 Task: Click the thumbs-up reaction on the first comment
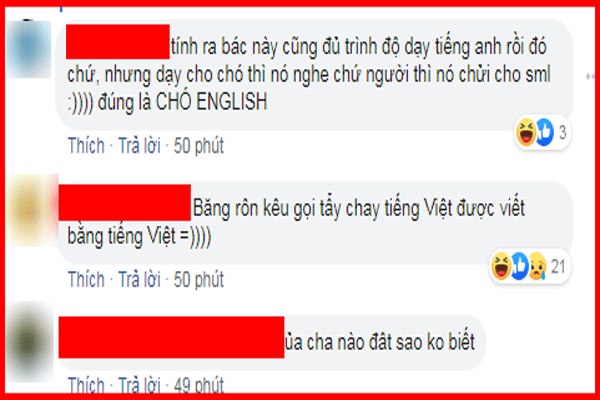[545, 132]
